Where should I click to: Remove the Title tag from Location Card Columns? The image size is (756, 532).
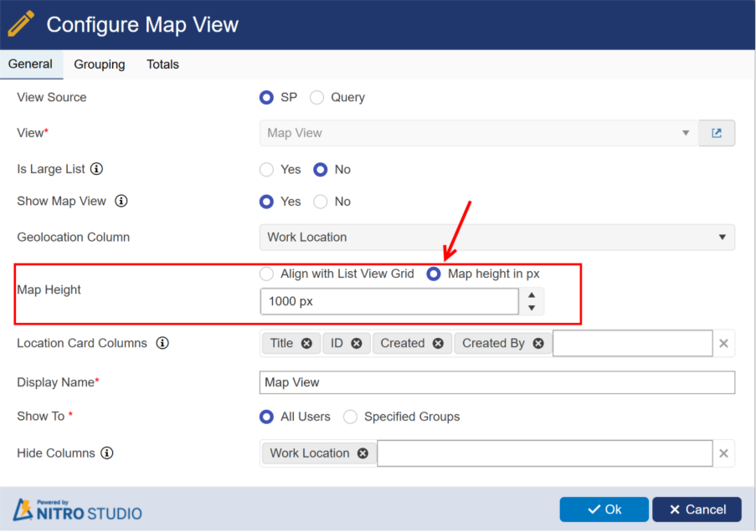point(306,343)
